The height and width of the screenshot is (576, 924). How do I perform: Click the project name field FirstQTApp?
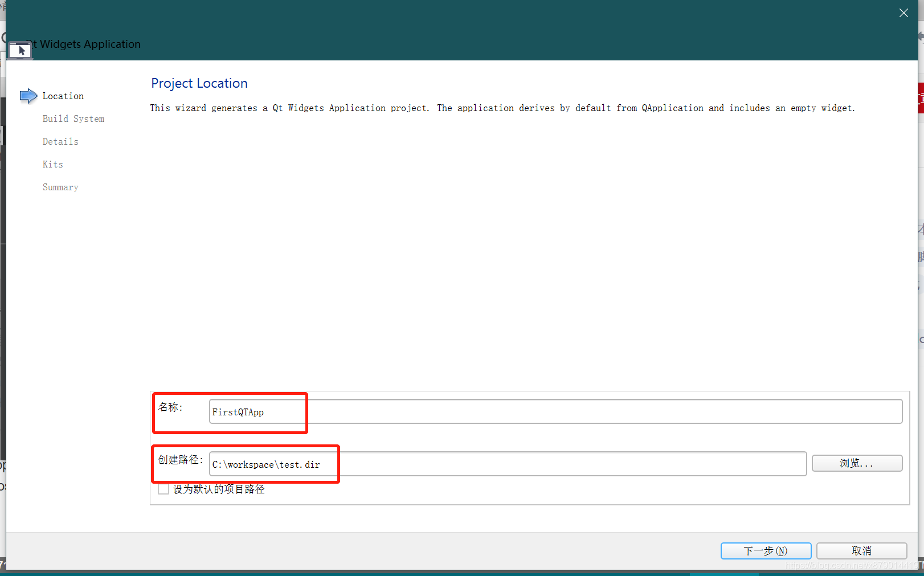pos(555,411)
